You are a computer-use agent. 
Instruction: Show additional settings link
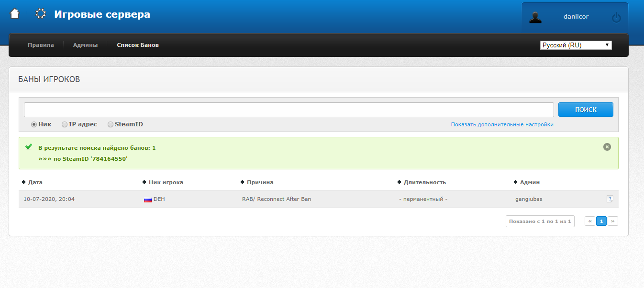(x=502, y=124)
